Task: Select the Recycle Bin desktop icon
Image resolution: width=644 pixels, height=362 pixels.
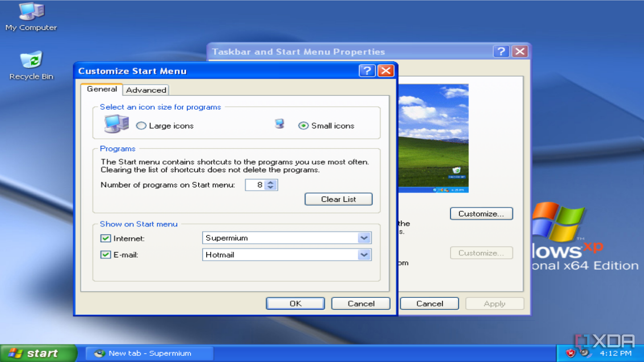Action: point(31,65)
